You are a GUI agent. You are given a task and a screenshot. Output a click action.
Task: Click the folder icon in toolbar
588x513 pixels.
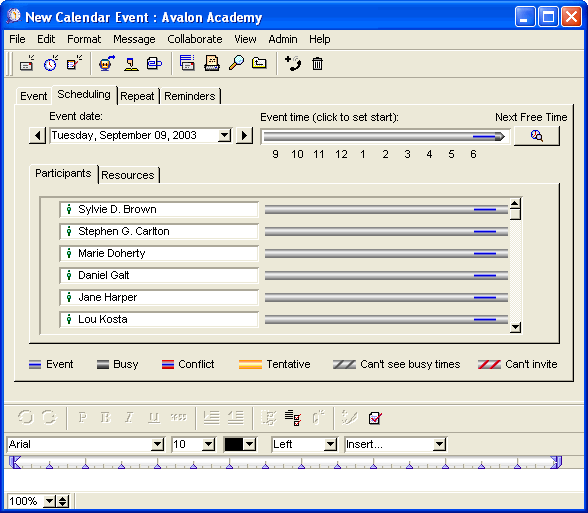click(x=259, y=63)
